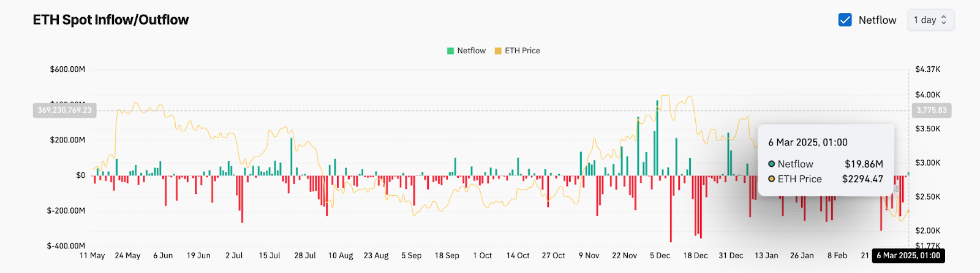The height and width of the screenshot is (273, 980).
Task: Click the $2.00K right axis label
Action: click(x=928, y=231)
